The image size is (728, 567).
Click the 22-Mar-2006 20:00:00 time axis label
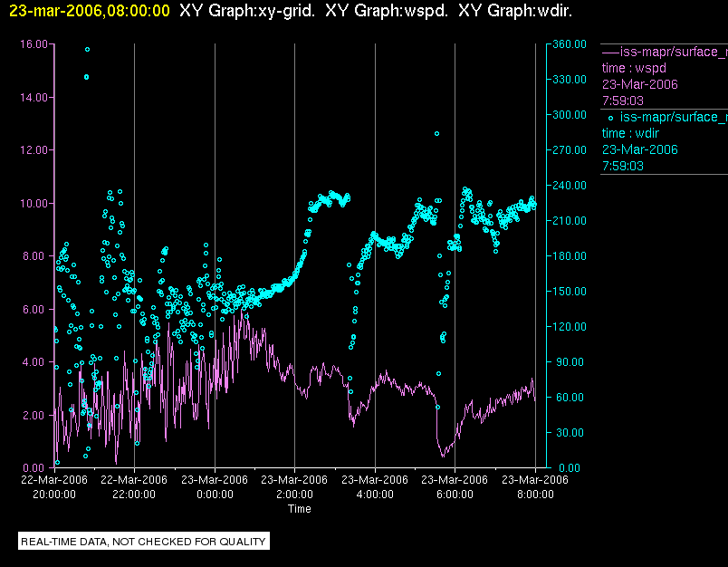click(x=53, y=486)
